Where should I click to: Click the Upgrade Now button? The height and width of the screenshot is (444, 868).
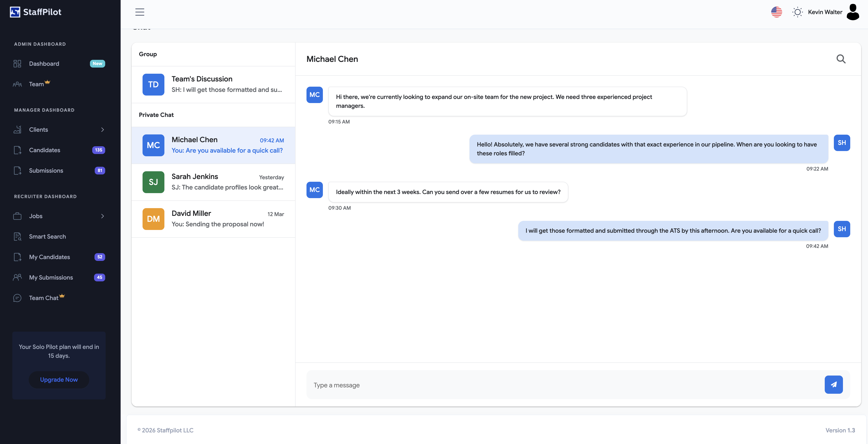click(x=59, y=379)
